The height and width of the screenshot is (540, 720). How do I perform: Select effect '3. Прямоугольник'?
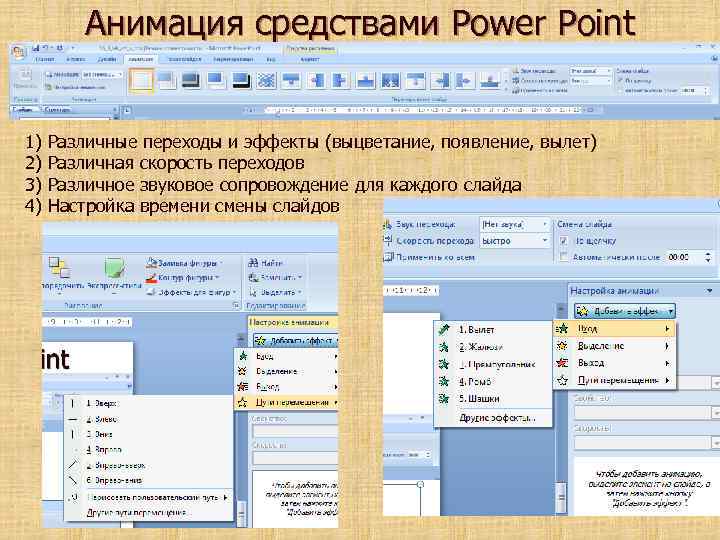(x=493, y=364)
